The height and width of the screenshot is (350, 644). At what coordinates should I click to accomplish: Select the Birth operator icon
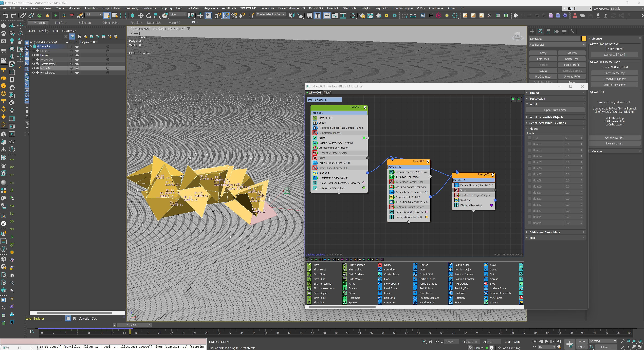(x=309, y=265)
